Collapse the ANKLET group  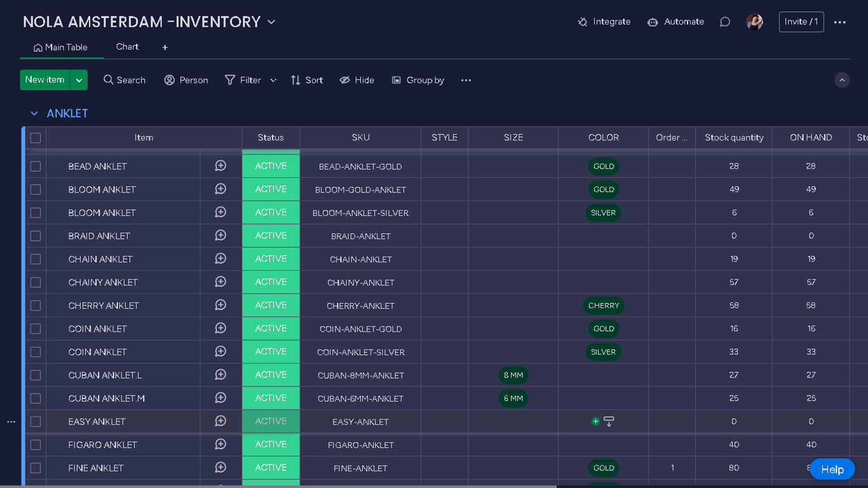coord(34,114)
